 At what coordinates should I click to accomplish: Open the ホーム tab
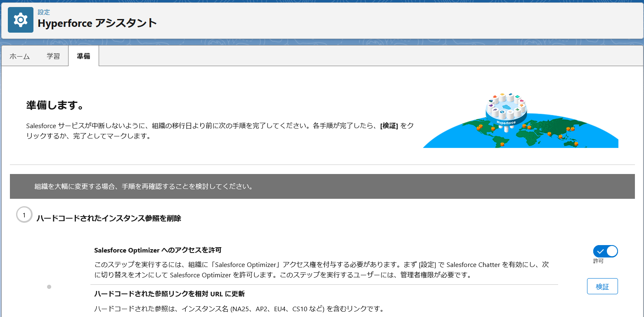pos(20,56)
